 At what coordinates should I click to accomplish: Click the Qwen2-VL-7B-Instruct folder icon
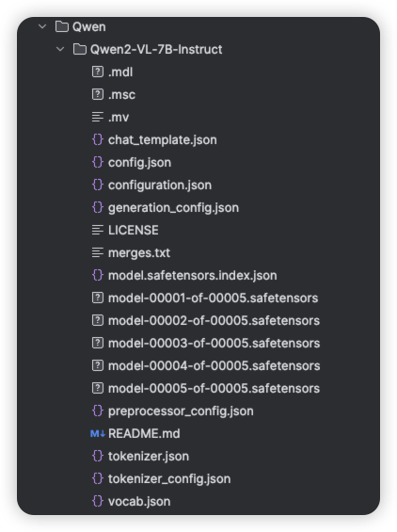79,49
